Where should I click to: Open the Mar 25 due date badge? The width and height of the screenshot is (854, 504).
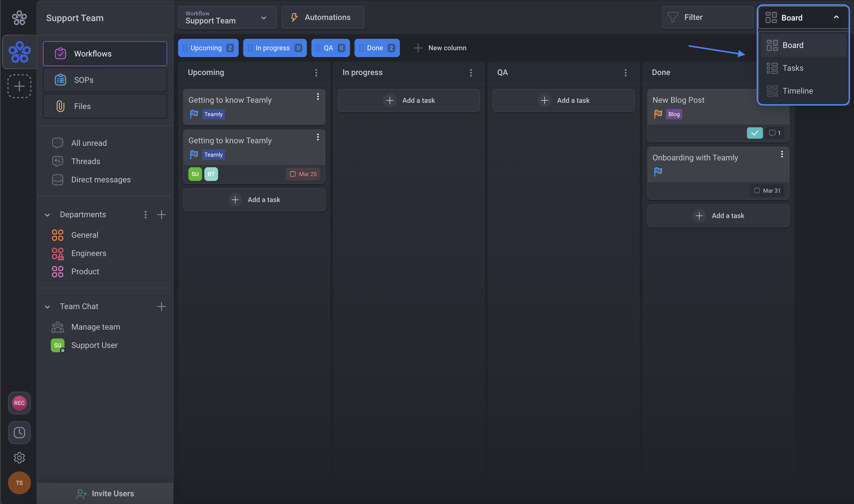(303, 174)
